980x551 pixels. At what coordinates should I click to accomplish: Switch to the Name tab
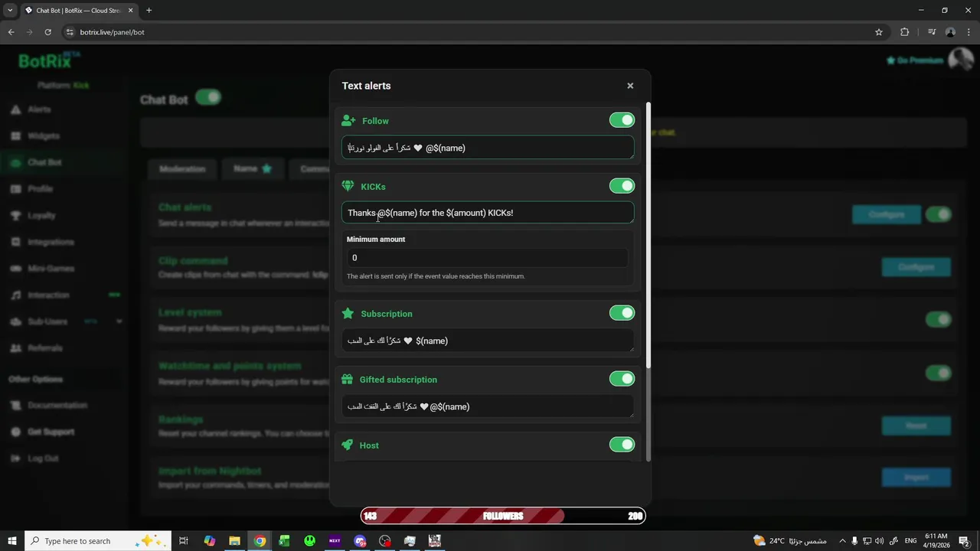point(253,168)
